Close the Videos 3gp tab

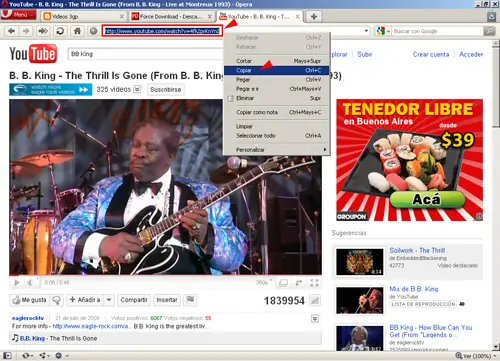122,16
